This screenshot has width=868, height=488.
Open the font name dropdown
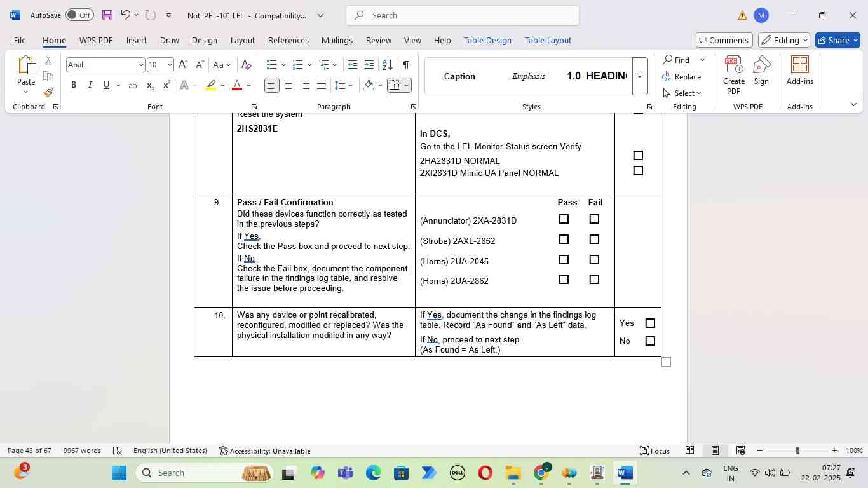click(141, 65)
